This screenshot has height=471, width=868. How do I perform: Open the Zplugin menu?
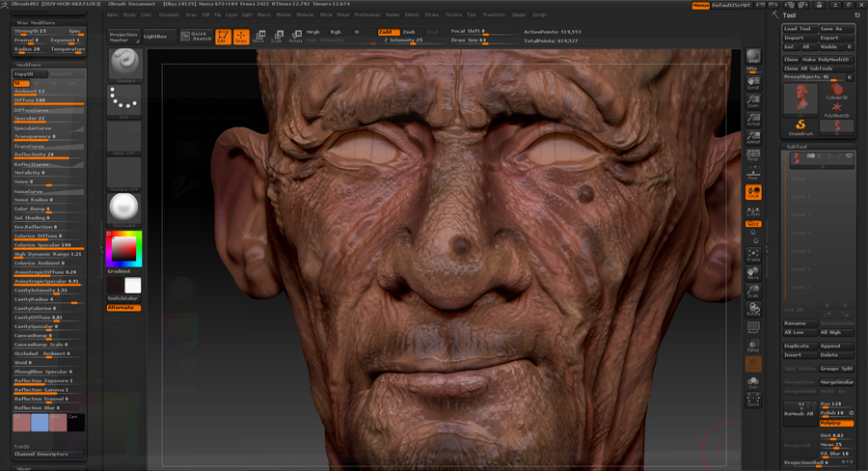pyautogui.click(x=519, y=15)
